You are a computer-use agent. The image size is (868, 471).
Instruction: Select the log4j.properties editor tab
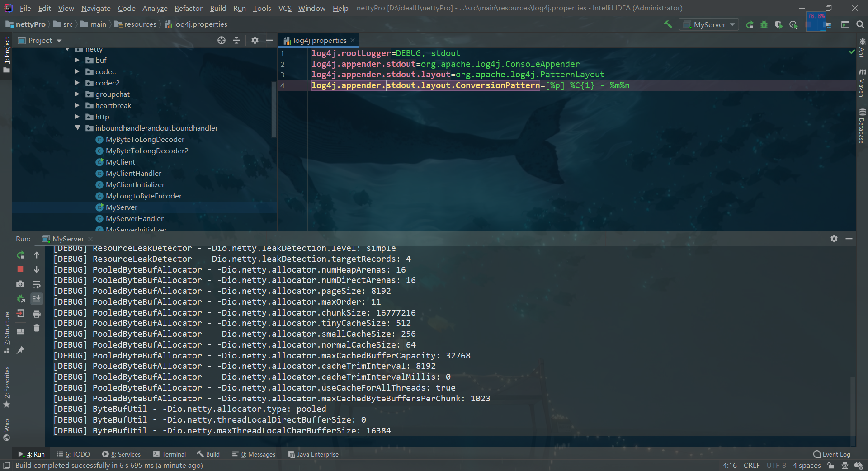(x=319, y=40)
